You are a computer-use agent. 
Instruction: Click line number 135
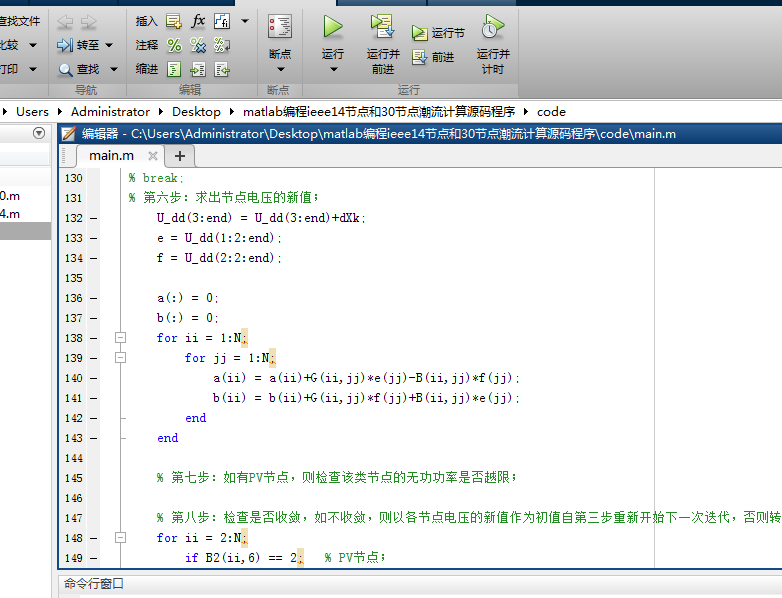click(x=74, y=278)
